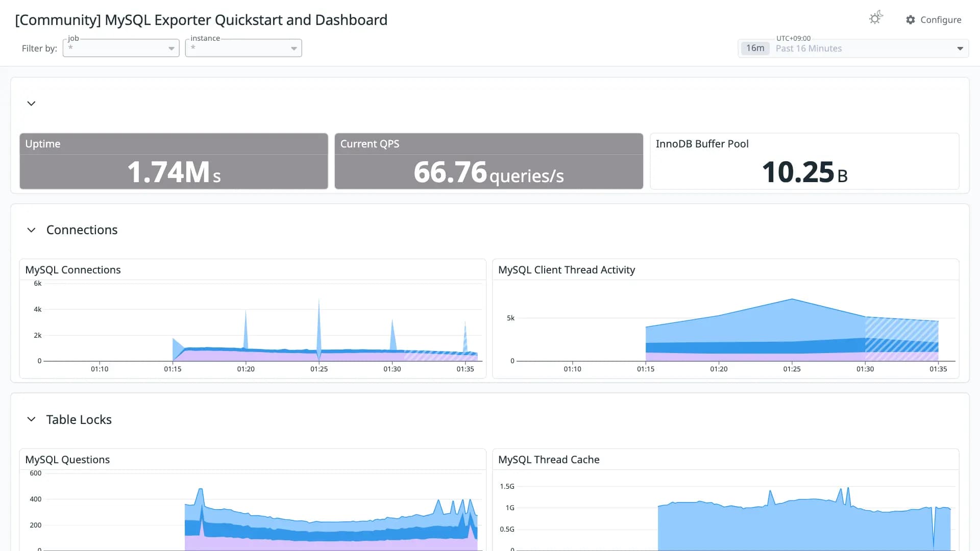980x551 pixels.
Task: Click the hatched region in Client Thread Activity
Action: [x=901, y=339]
